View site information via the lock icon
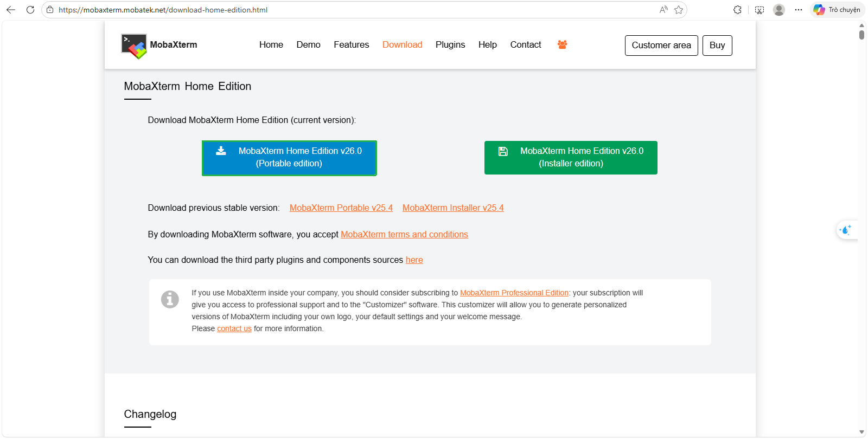The height and width of the screenshot is (439, 868). pos(50,10)
